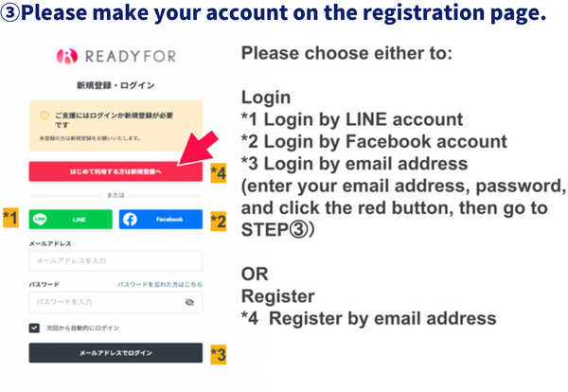Click the yellow login-required notice box
Viewport: 568px width, 392px height.
[x=115, y=126]
